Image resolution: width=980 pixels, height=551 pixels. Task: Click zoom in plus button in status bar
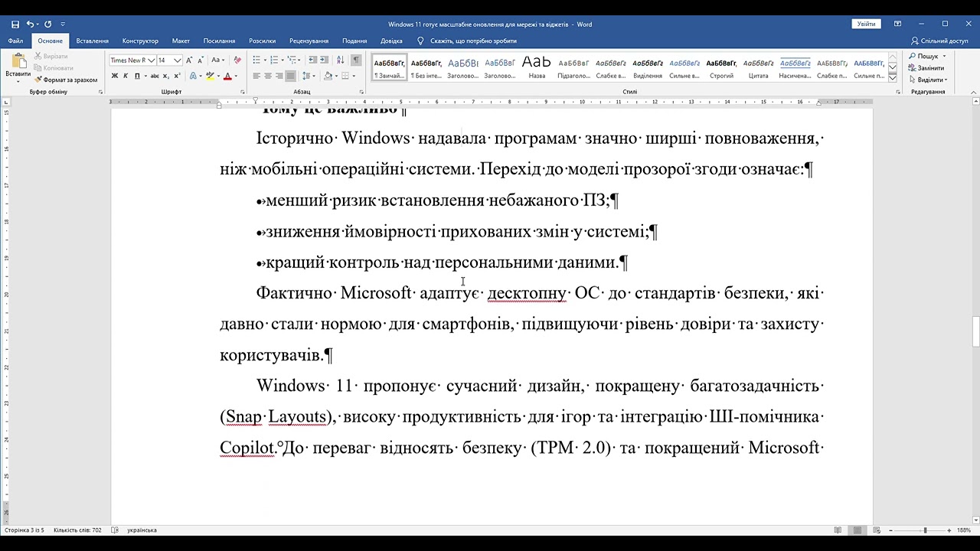(949, 530)
